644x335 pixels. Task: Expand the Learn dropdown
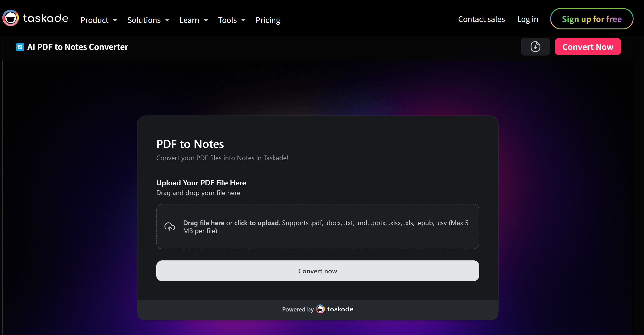tap(194, 20)
